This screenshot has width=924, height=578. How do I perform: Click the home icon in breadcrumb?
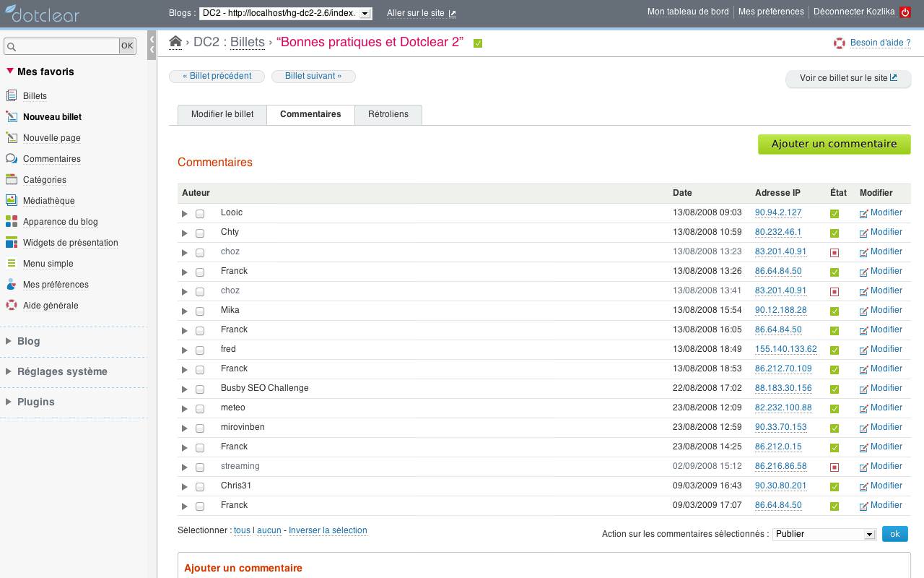[175, 42]
